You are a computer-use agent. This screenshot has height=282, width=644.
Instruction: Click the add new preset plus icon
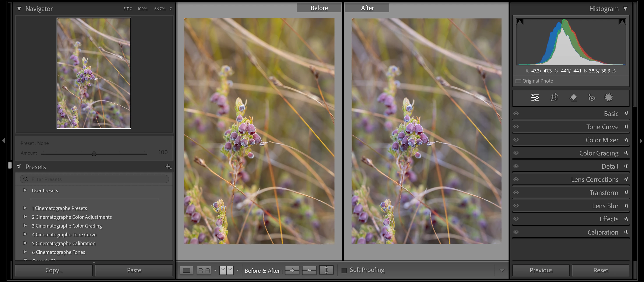coord(168,166)
